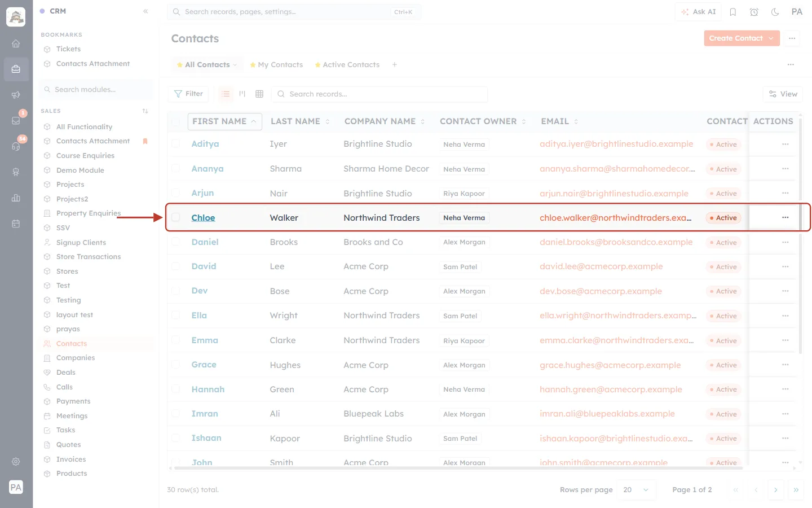Viewport: 812px width, 508px height.
Task: Switch to the Active Contacts tab
Action: pos(347,65)
